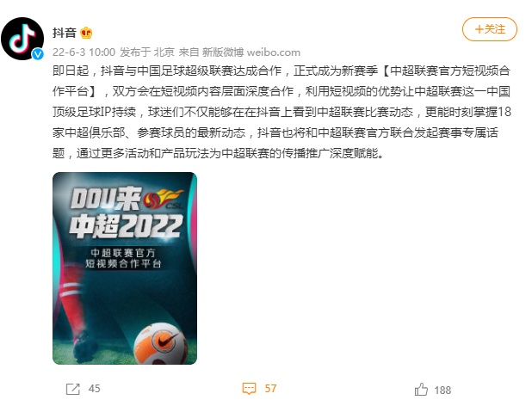Open the 抖音 username link

click(64, 33)
